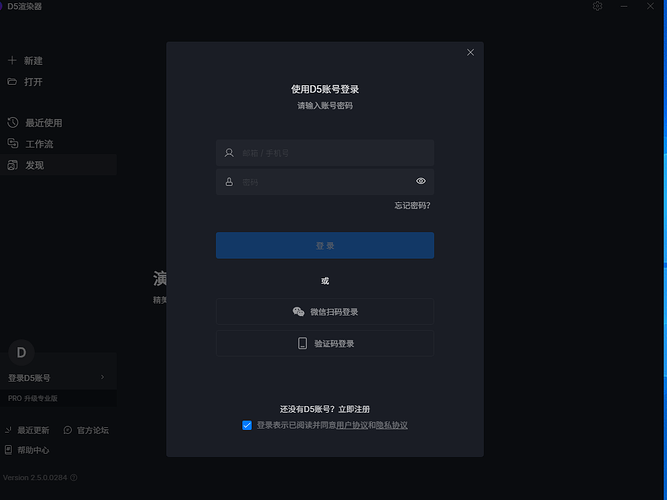
Task: Open settings gear in the title bar
Action: coord(597,6)
